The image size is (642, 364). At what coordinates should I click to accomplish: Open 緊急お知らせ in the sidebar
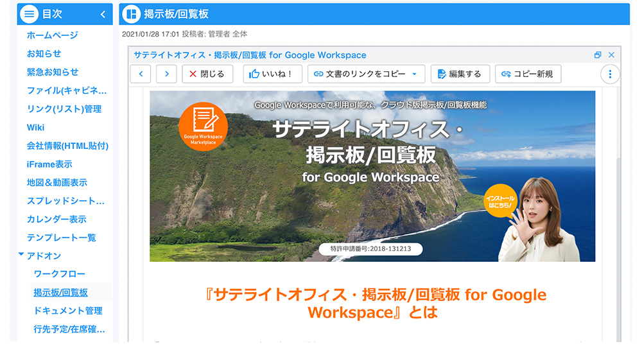(x=53, y=72)
